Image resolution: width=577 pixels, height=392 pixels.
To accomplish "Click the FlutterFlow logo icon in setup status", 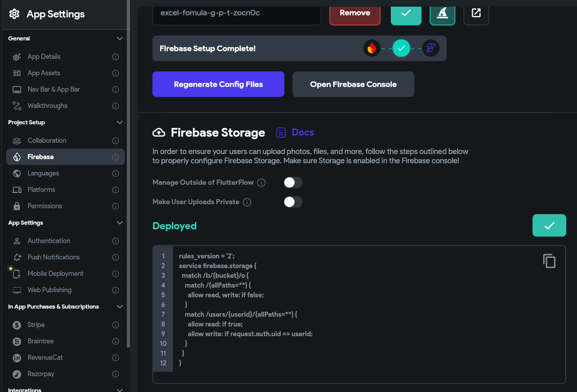I will pyautogui.click(x=431, y=48).
